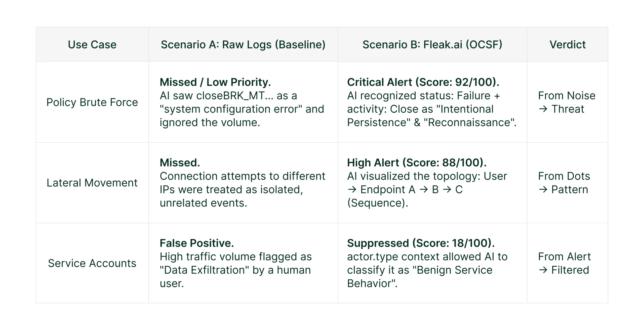
Task: Select the "Scenario A: Raw Logs (Baseline)" header
Action: pos(243,45)
